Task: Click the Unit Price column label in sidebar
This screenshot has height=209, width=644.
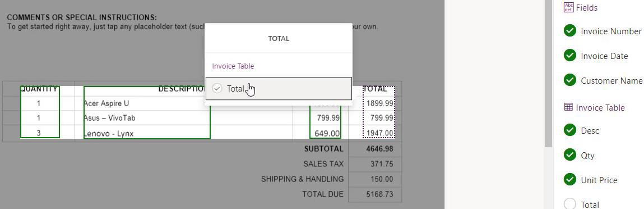Action: click(599, 180)
